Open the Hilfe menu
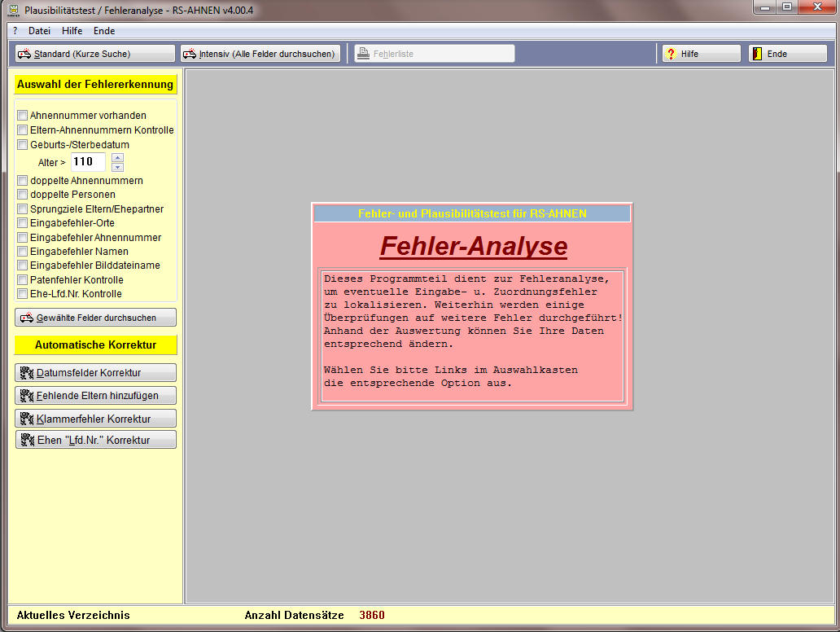Image resolution: width=840 pixels, height=632 pixels. (72, 31)
